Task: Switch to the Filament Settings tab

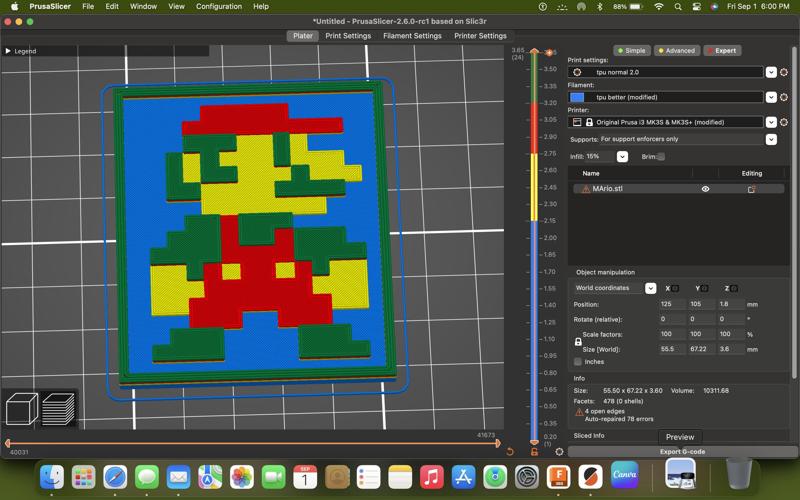Action: click(x=412, y=36)
